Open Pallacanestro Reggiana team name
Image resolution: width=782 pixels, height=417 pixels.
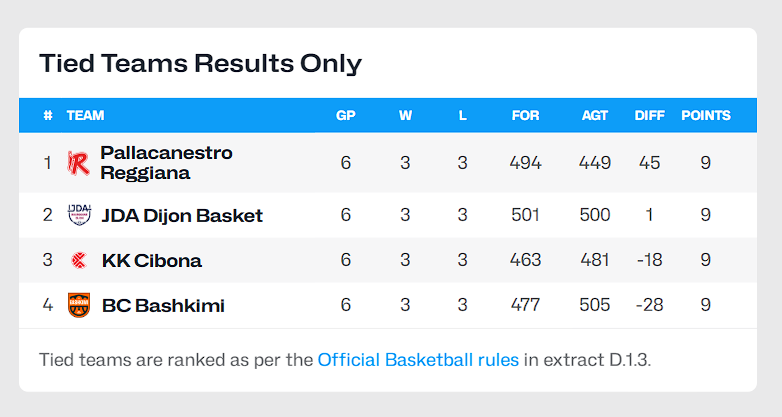[x=166, y=163]
